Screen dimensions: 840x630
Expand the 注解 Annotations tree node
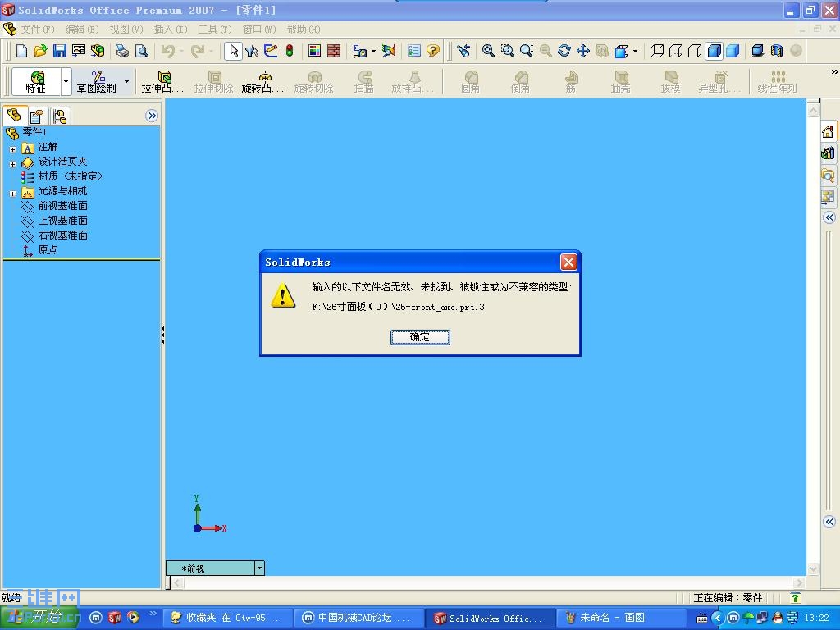tap(13, 149)
